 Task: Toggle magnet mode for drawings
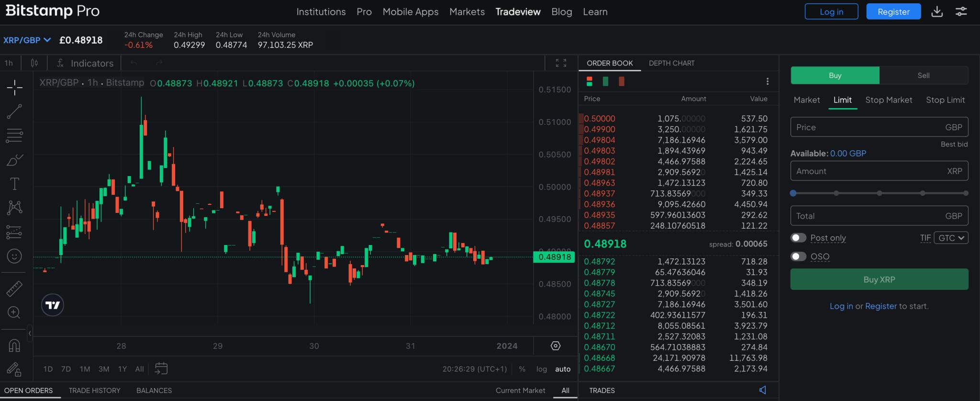14,345
